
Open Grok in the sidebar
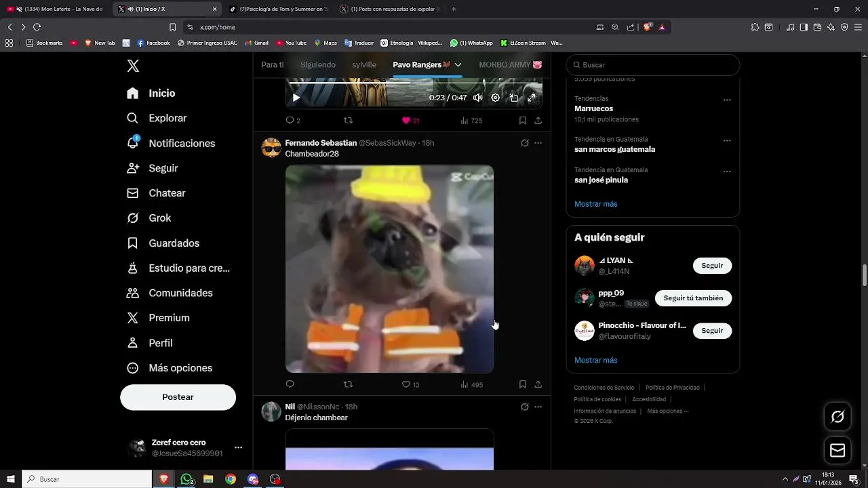[149, 218]
